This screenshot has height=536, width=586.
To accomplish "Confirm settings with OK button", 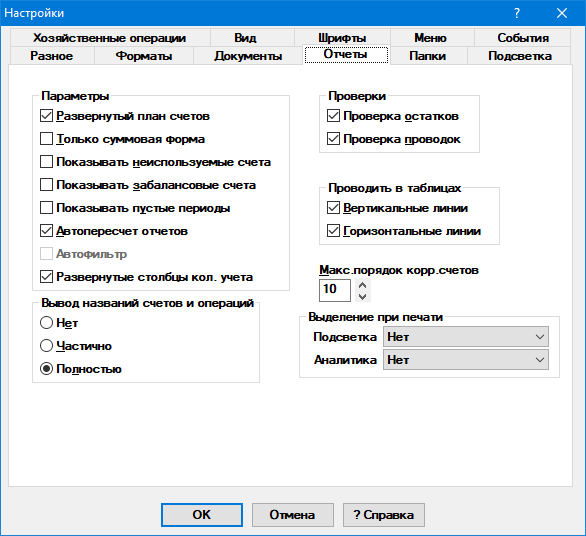I will 202,515.
